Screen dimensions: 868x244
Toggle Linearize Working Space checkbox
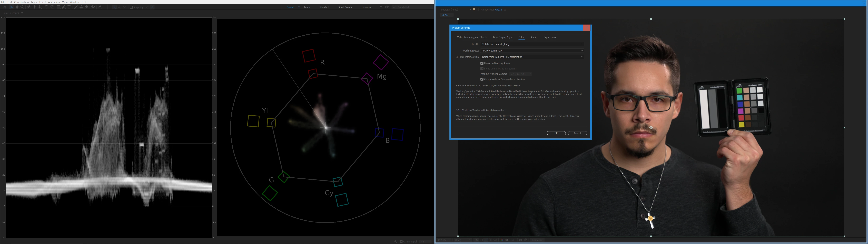click(482, 63)
